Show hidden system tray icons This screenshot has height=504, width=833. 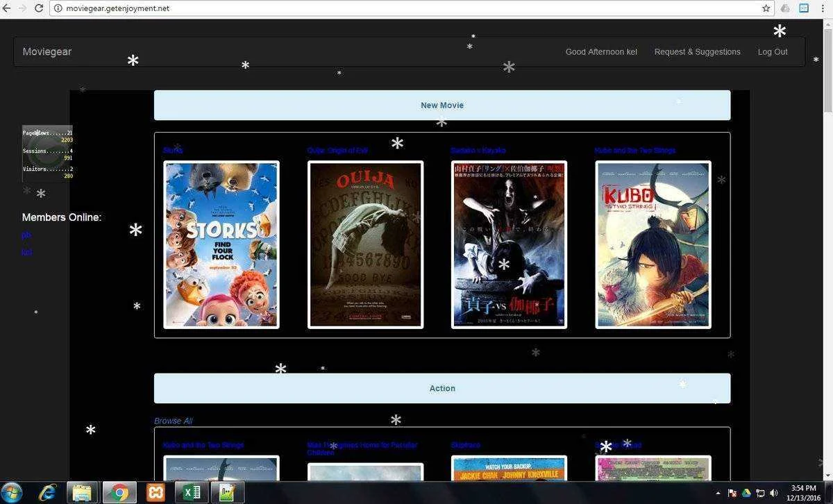click(718, 493)
